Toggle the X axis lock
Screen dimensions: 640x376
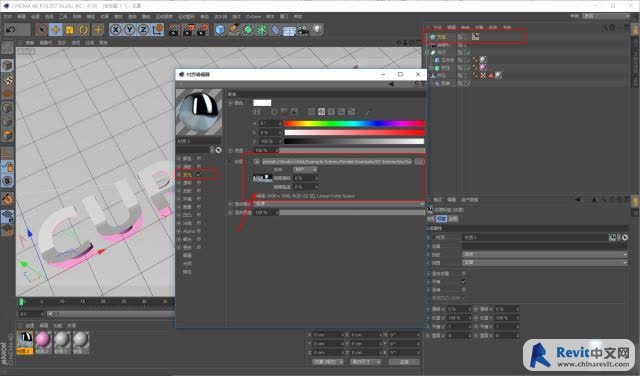point(116,30)
